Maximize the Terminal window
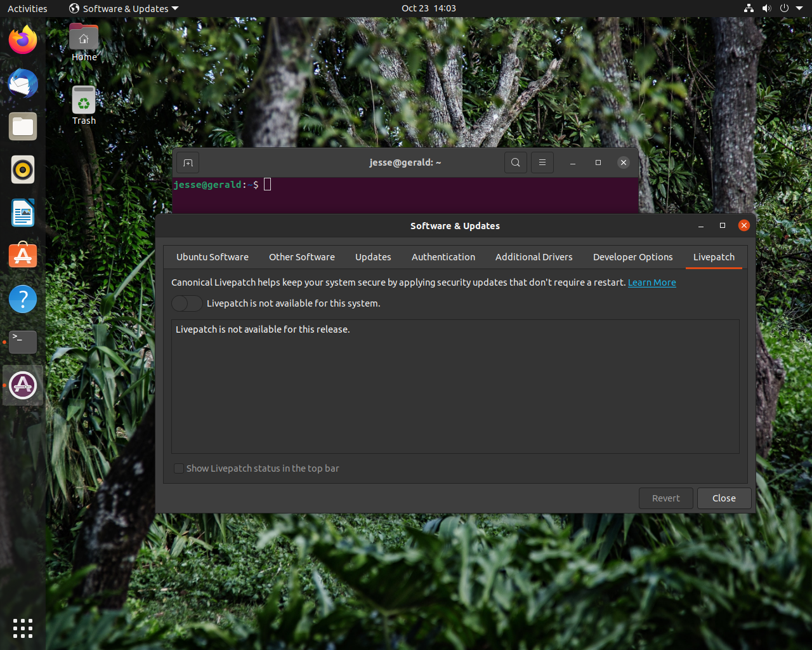812x650 pixels. pos(598,162)
